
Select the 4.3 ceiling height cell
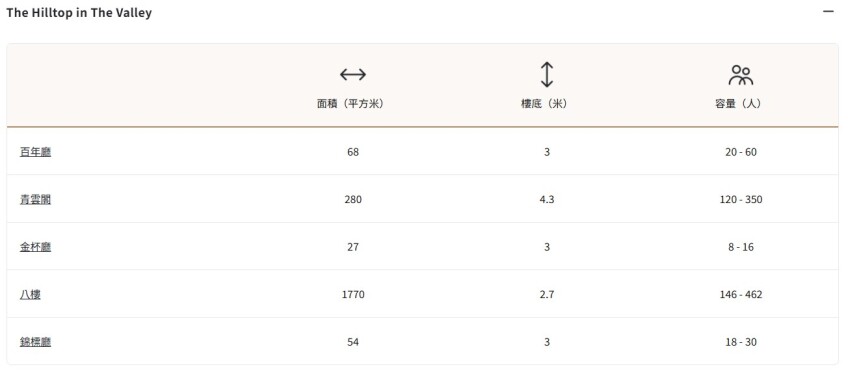[547, 200]
